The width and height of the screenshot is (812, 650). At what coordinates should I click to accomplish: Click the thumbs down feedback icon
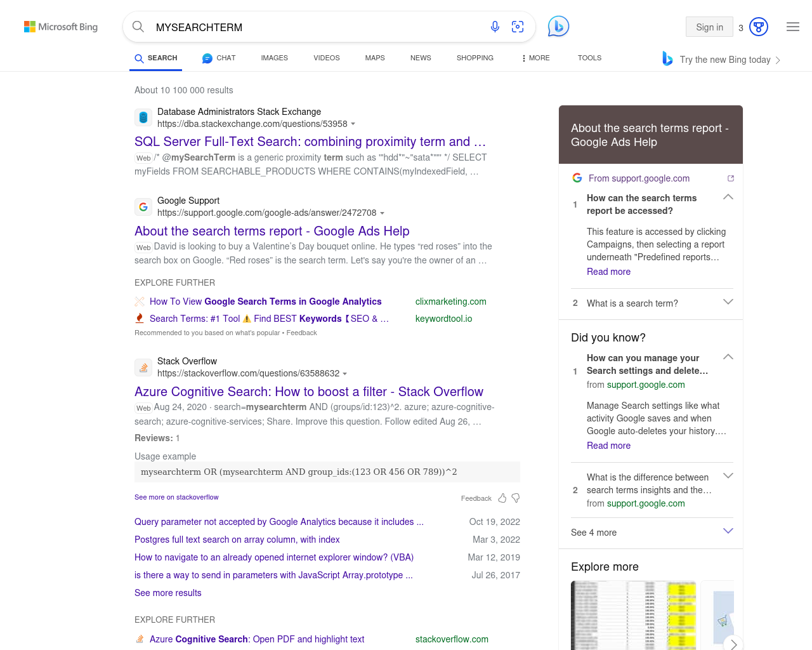516,498
